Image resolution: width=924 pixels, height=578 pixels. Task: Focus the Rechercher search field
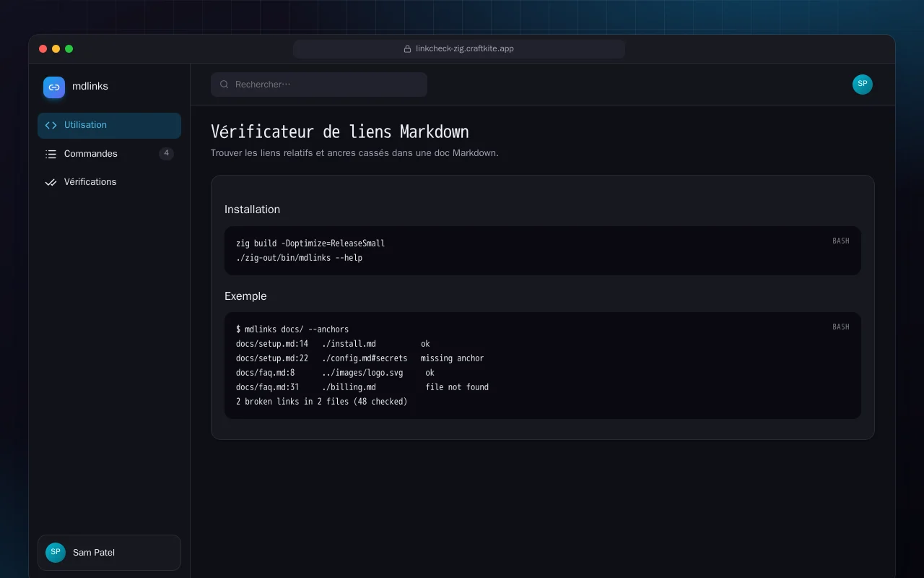319,85
